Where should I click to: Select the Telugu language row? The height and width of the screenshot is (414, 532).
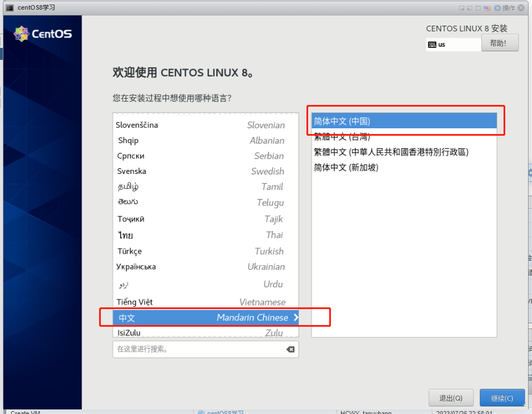pyautogui.click(x=206, y=202)
